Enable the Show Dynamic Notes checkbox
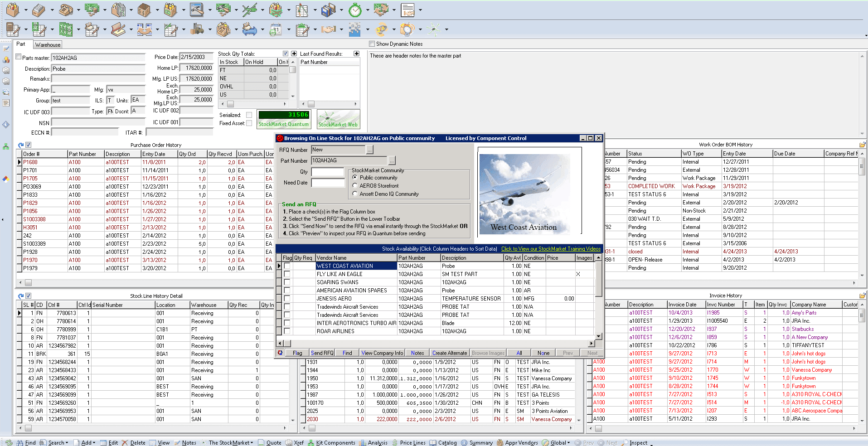Viewport: 868px width, 446px height. click(372, 44)
